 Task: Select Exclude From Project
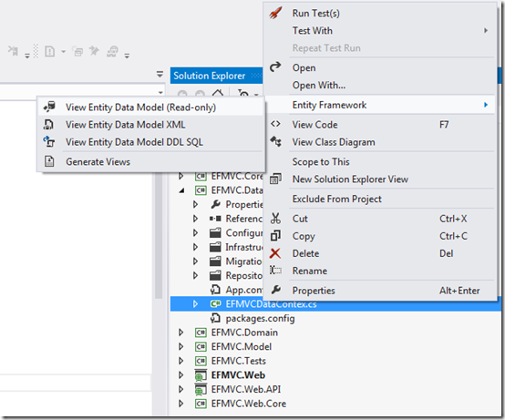click(337, 199)
